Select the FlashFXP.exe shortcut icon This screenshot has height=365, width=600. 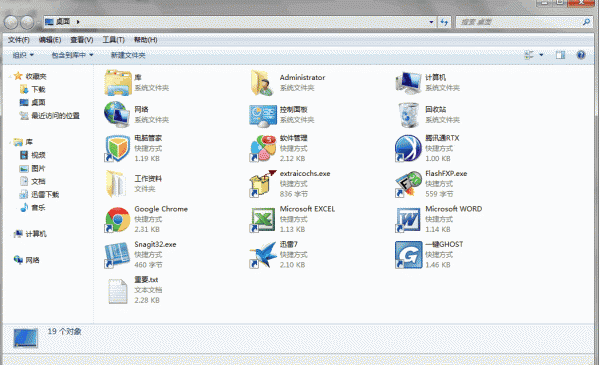[408, 184]
